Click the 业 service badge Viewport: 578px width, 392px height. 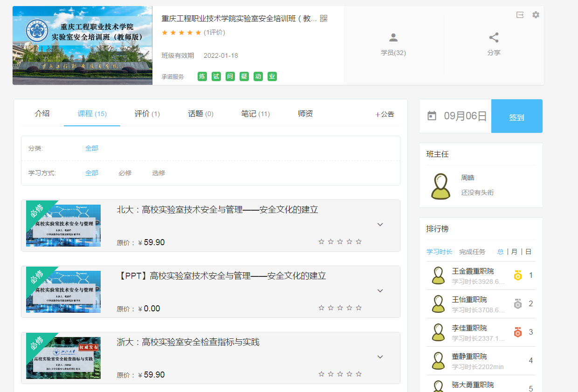(x=272, y=76)
